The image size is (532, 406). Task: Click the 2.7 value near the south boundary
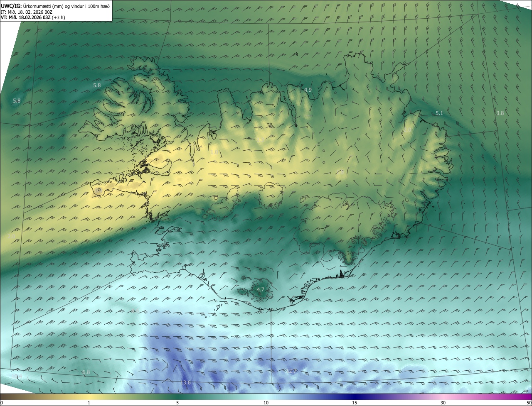(292, 371)
